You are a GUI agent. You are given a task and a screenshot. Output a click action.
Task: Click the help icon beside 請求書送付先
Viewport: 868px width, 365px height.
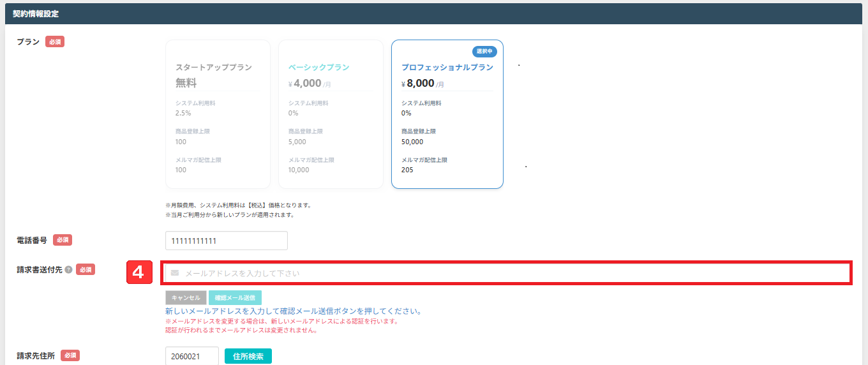tap(68, 270)
